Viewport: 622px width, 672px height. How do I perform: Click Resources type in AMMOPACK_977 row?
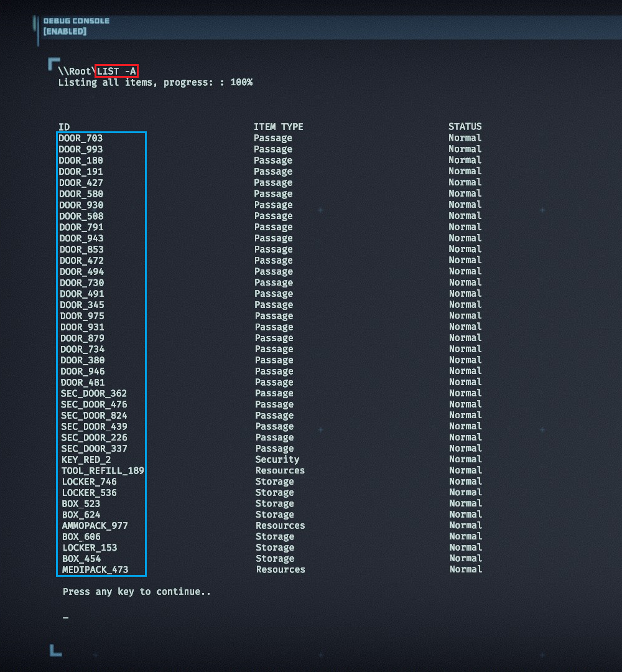pyautogui.click(x=280, y=526)
